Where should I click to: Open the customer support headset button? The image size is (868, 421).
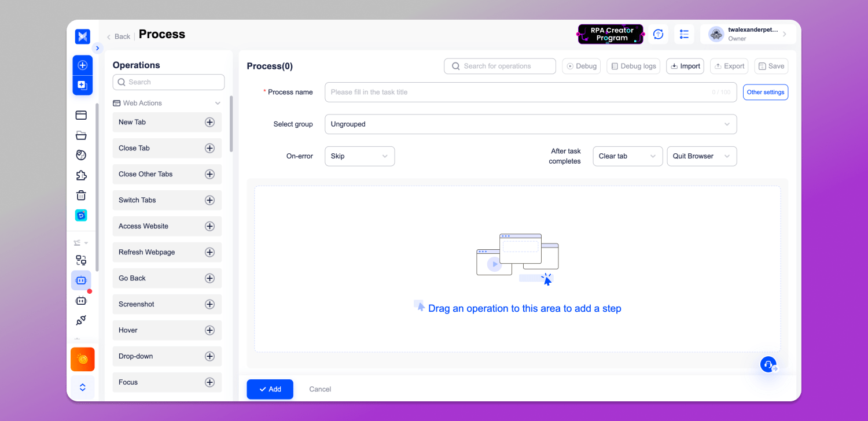click(x=768, y=364)
